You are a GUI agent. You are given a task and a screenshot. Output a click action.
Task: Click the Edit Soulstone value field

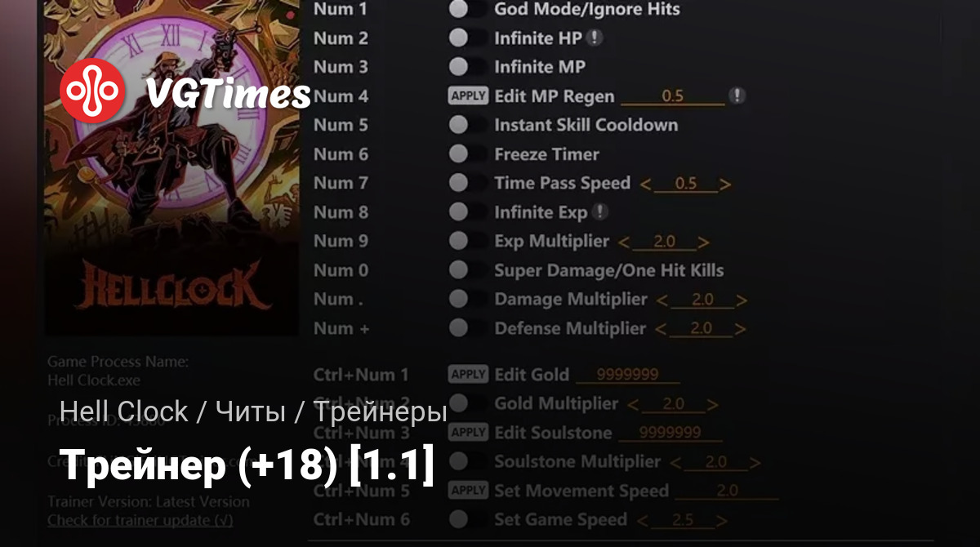[670, 433]
